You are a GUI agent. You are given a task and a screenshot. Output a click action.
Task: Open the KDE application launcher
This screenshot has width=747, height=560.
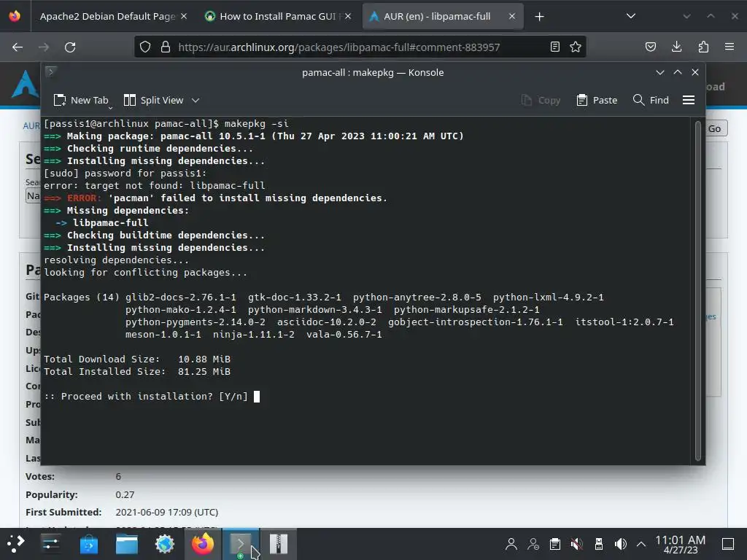(x=16, y=544)
